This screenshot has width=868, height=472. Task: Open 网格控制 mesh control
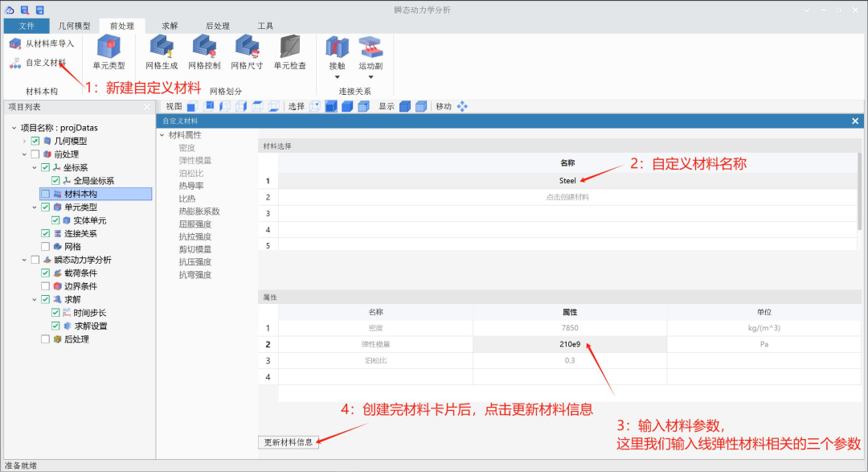[204, 52]
